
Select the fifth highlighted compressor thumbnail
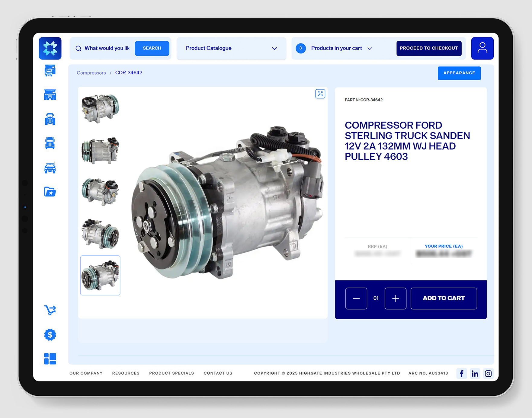point(100,275)
